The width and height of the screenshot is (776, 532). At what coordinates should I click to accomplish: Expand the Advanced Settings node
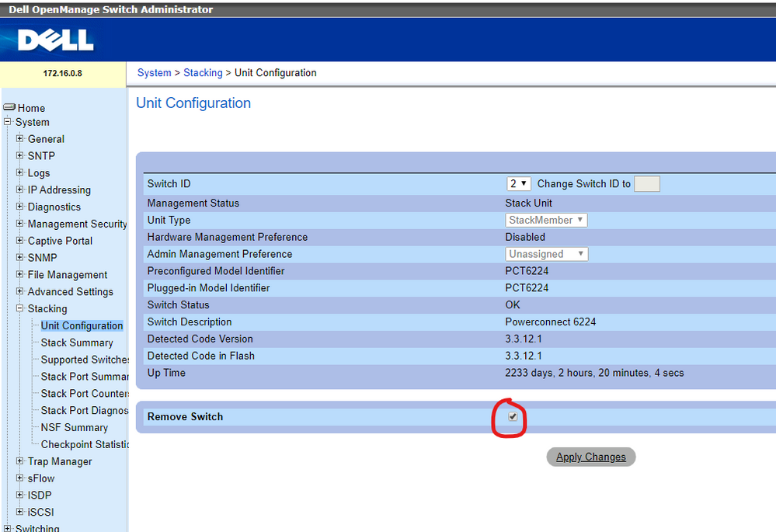tap(19, 291)
